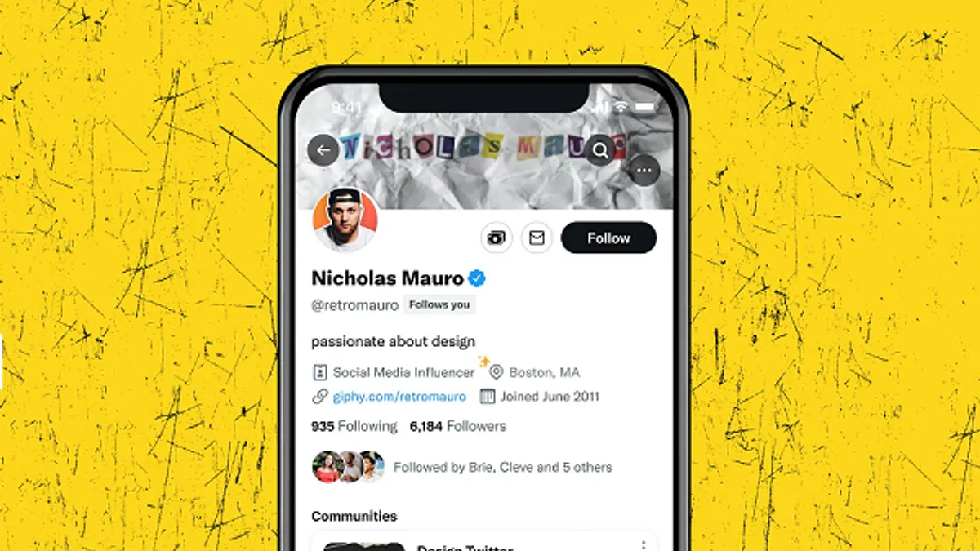The height and width of the screenshot is (551, 980).
Task: Click the @retromauro handle
Action: (x=354, y=305)
